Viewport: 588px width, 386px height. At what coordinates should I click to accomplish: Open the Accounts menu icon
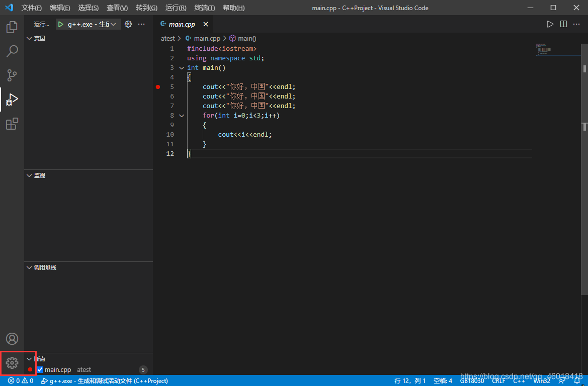coord(12,339)
